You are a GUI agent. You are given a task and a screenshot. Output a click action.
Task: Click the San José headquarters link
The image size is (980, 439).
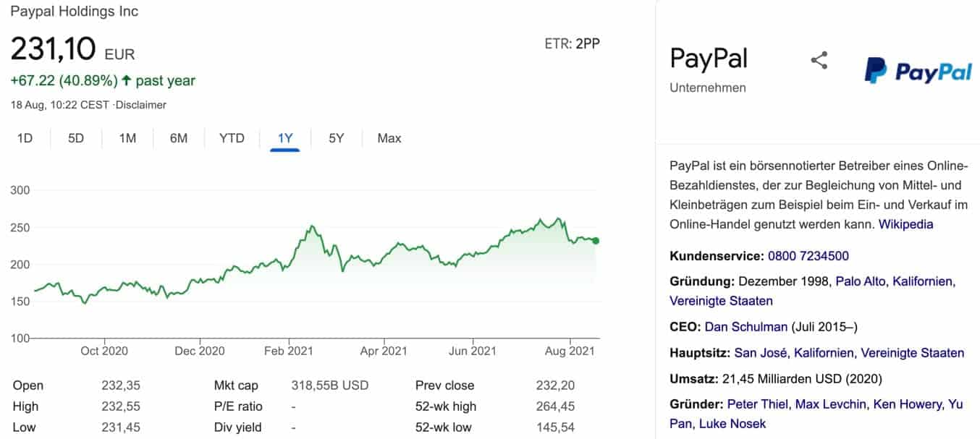click(x=760, y=353)
